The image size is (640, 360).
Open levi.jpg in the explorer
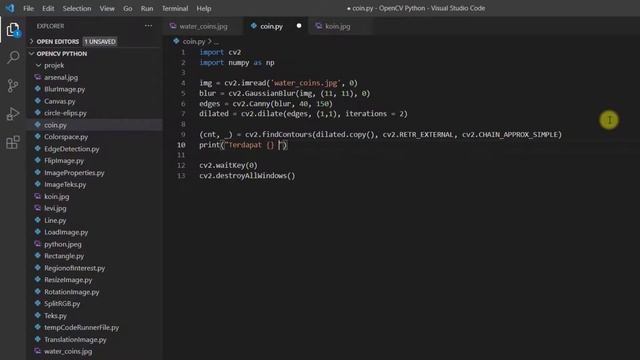click(55, 208)
